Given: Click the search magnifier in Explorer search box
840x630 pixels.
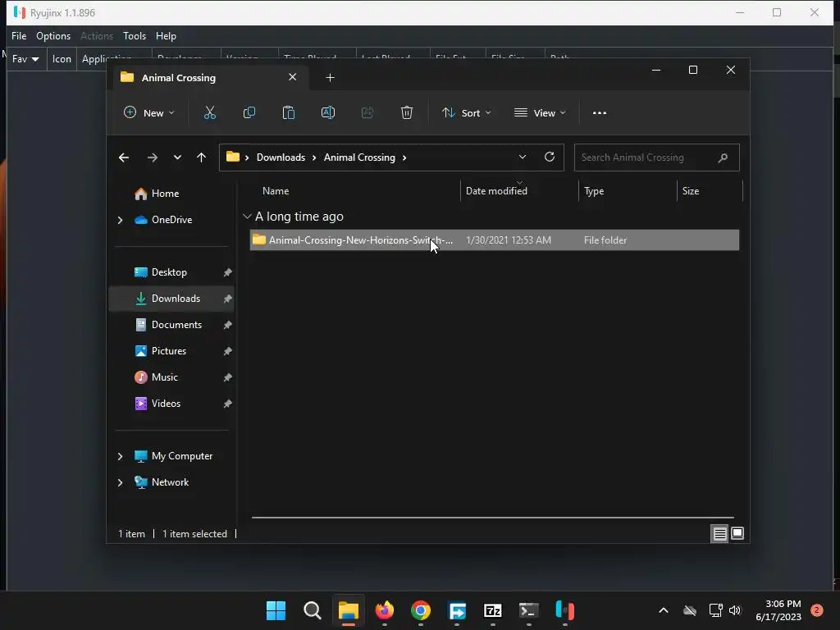Looking at the screenshot, I should click(723, 157).
